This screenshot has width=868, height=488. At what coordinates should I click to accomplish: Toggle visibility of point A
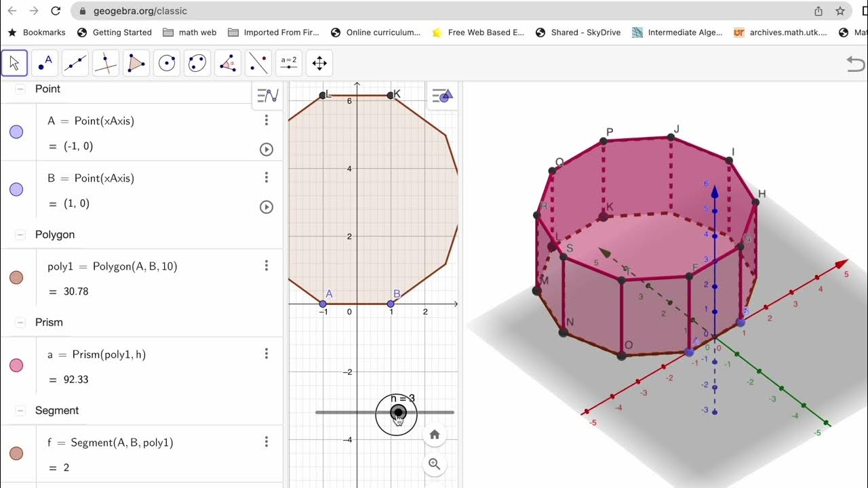click(x=16, y=132)
